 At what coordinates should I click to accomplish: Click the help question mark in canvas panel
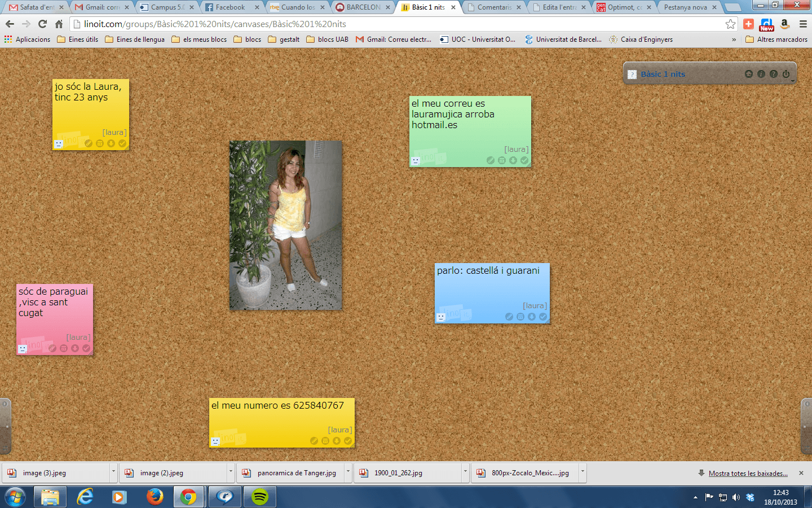[774, 74]
